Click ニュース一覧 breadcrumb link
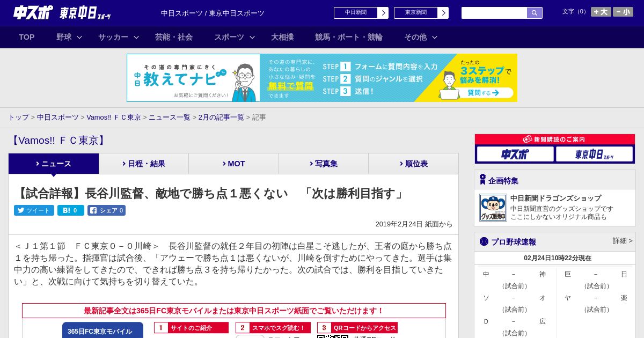644x338 pixels. 170,117
